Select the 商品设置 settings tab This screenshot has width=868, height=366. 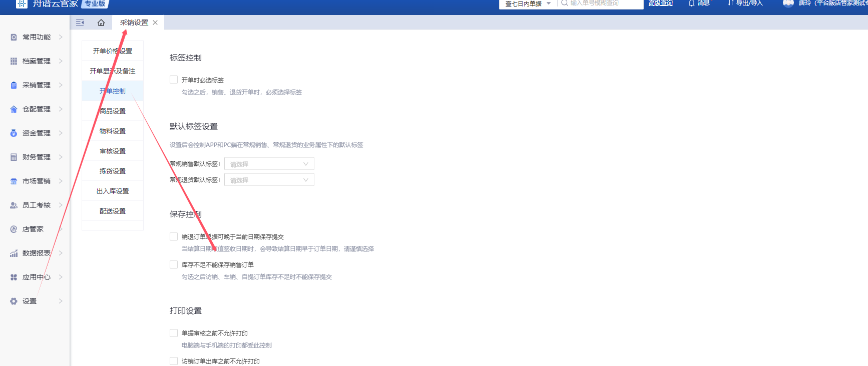(113, 111)
